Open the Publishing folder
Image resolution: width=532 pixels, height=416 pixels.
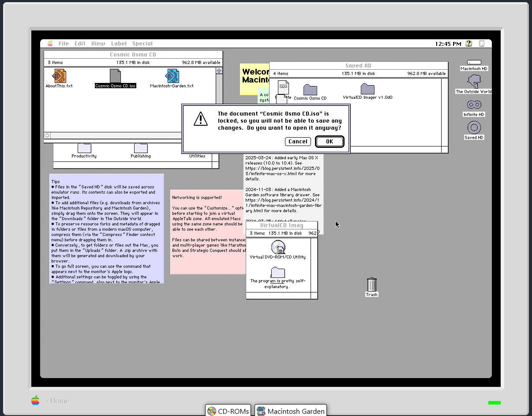click(141, 148)
